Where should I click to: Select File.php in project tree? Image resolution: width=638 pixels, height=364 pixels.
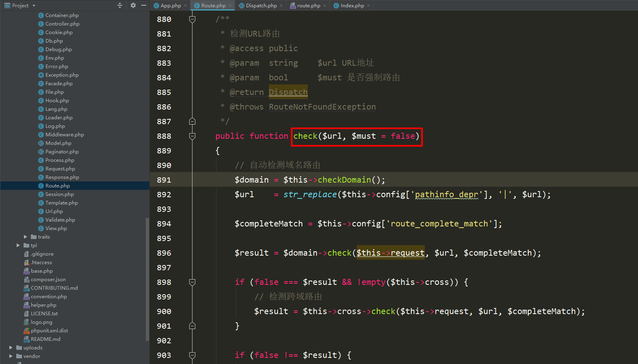[54, 92]
